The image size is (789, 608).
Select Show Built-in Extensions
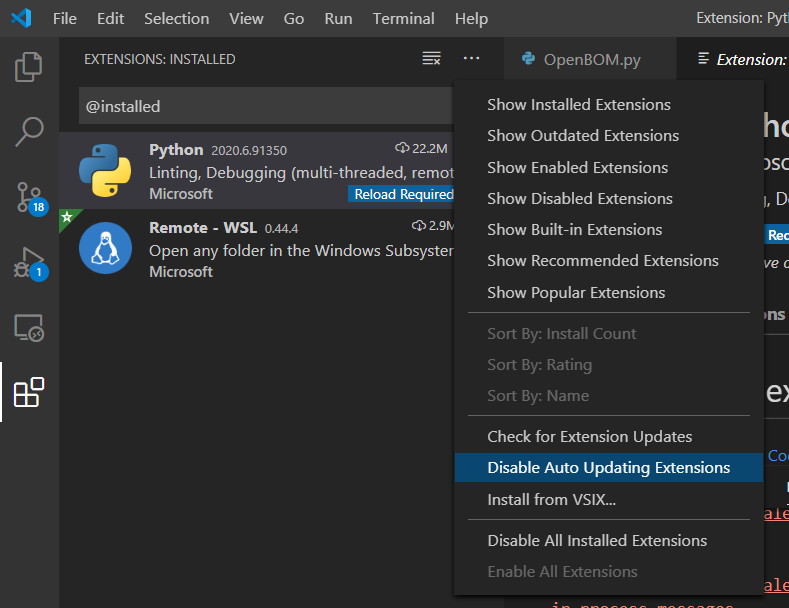point(609,230)
